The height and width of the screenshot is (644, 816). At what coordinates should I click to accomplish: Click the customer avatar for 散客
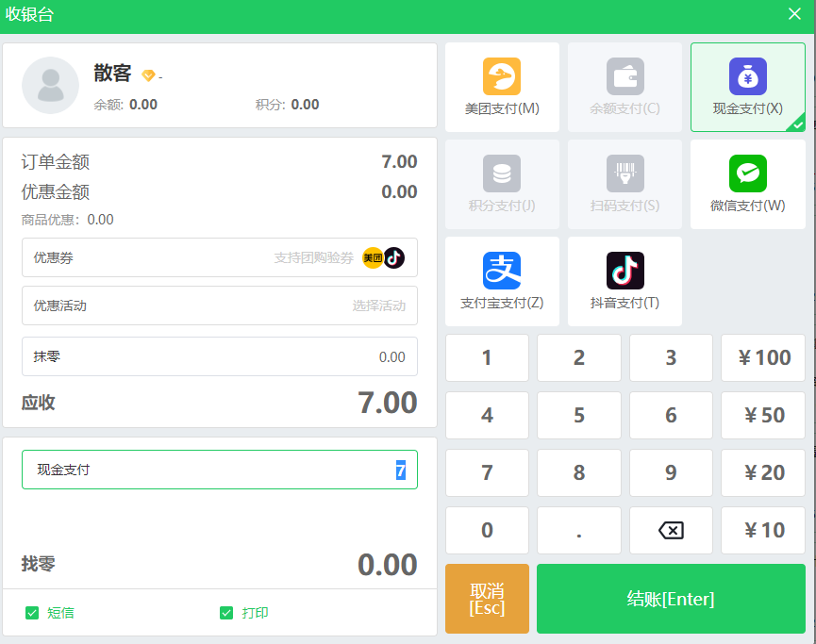pos(51,85)
